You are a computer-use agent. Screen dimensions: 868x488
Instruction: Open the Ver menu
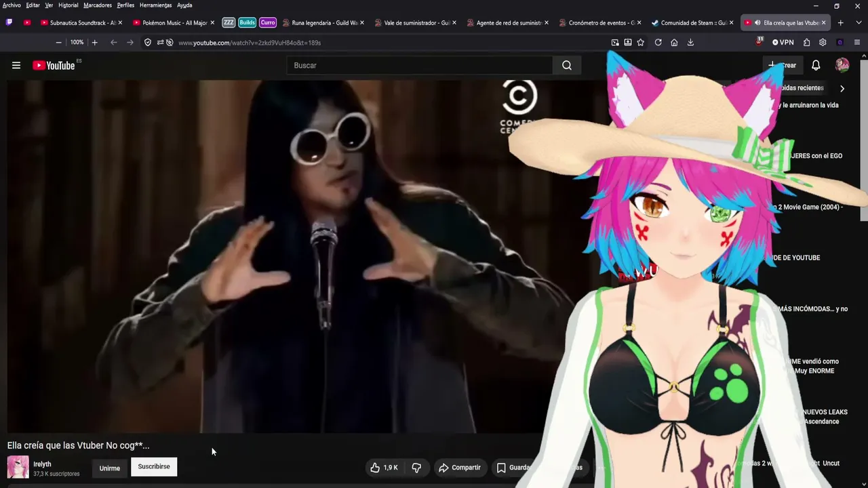49,5
